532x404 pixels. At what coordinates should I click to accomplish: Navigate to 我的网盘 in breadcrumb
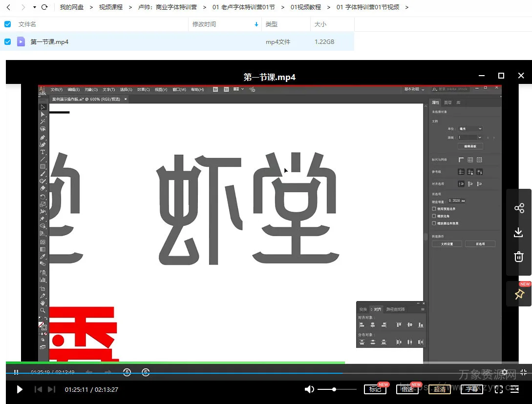click(x=72, y=7)
